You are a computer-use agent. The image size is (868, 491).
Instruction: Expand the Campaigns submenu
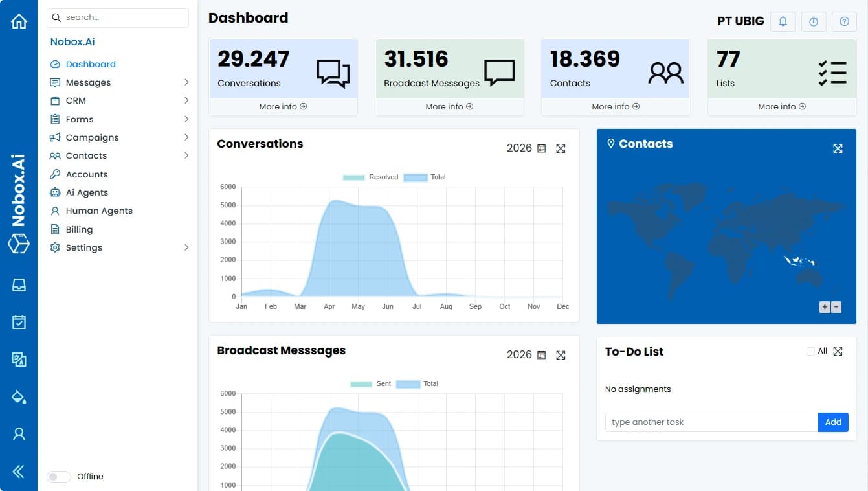point(186,137)
